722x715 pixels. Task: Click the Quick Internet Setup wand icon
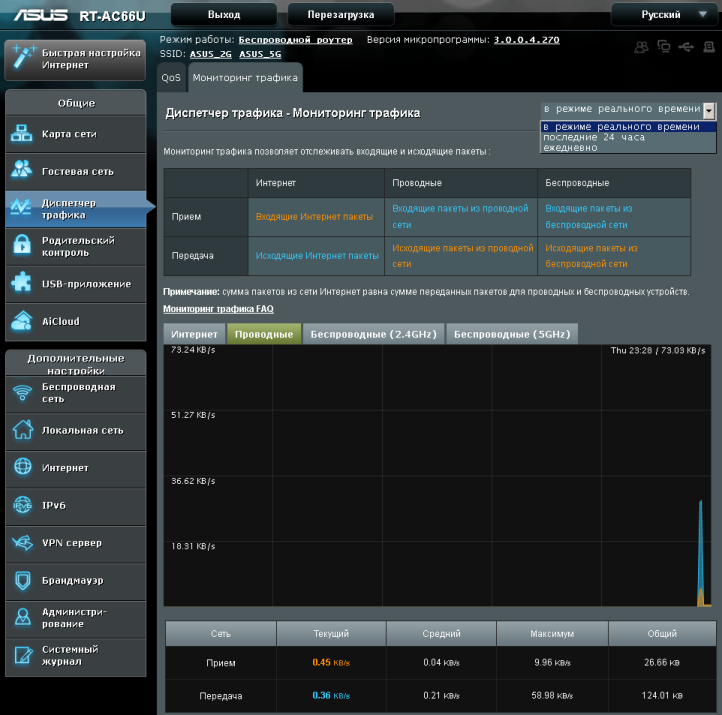coord(23,58)
